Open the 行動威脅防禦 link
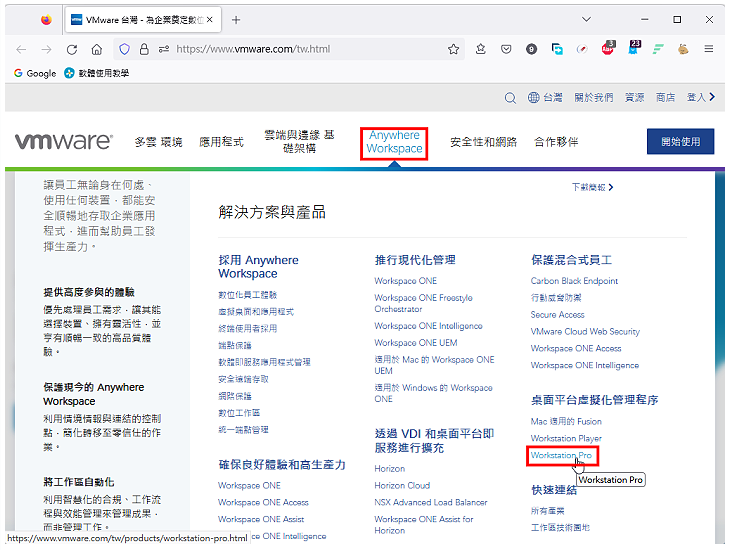The height and width of the screenshot is (550, 734). click(x=556, y=298)
